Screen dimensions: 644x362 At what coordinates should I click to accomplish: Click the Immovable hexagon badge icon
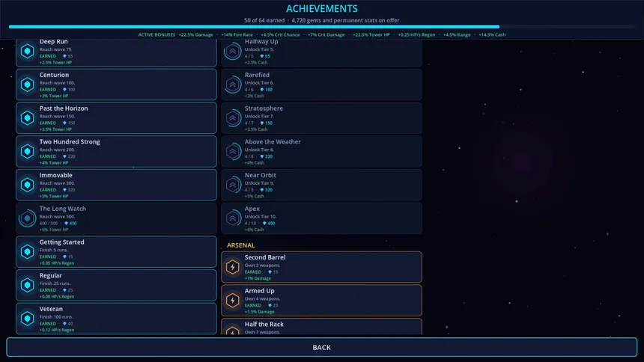pyautogui.click(x=28, y=185)
